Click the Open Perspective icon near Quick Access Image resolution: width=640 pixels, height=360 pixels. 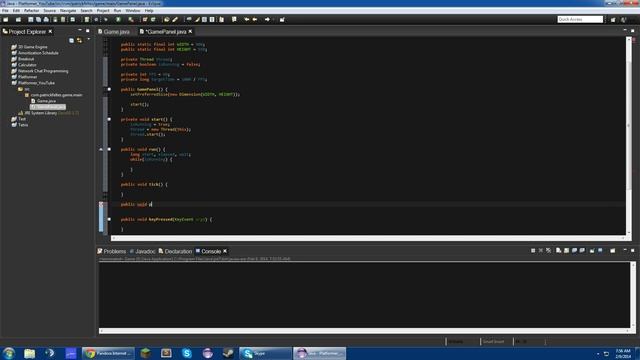613,20
